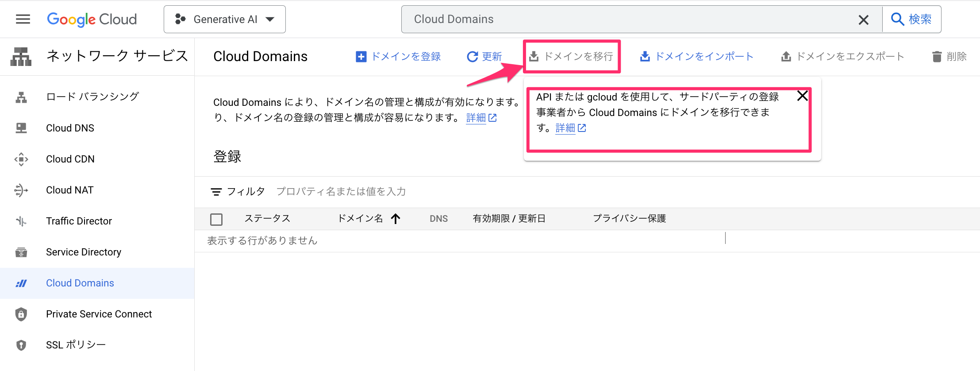The image size is (980, 371).
Task: Click the Cloud DNS sidebar icon
Action: (x=21, y=128)
